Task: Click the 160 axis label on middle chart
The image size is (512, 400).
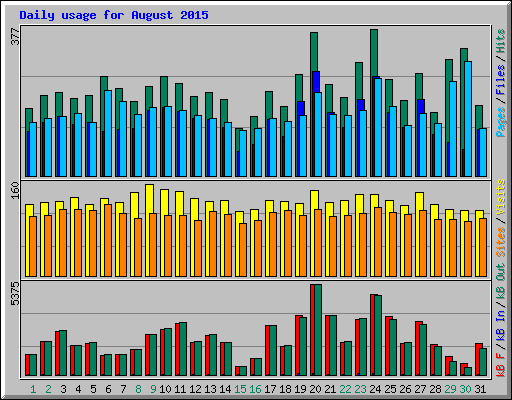Action: [15, 190]
